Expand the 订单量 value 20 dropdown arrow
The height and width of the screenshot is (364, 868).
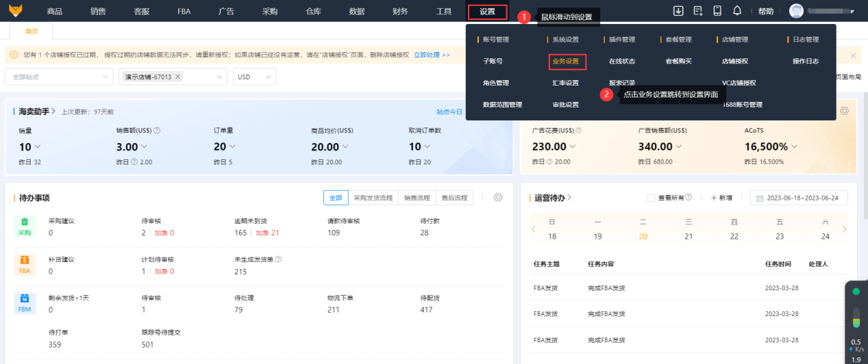pos(233,146)
